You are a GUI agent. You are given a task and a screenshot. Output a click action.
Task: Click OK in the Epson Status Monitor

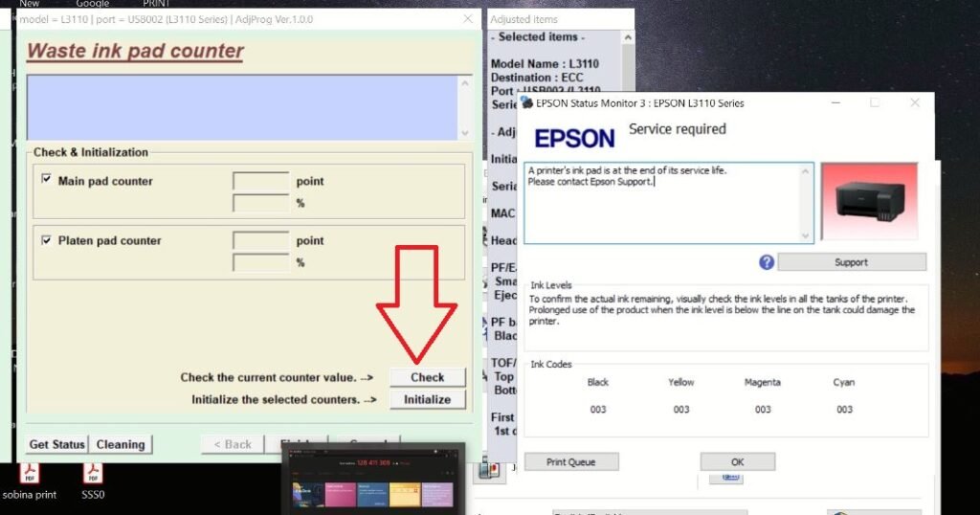coord(738,462)
